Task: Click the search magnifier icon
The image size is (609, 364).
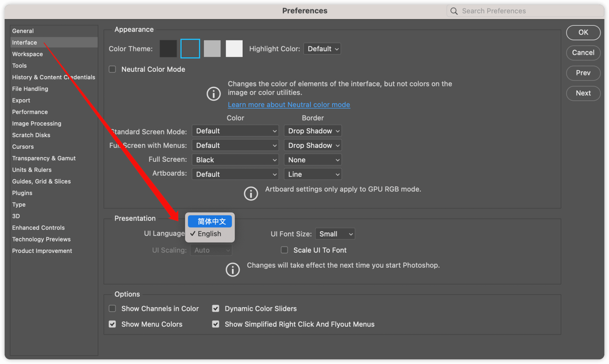Action: tap(454, 11)
